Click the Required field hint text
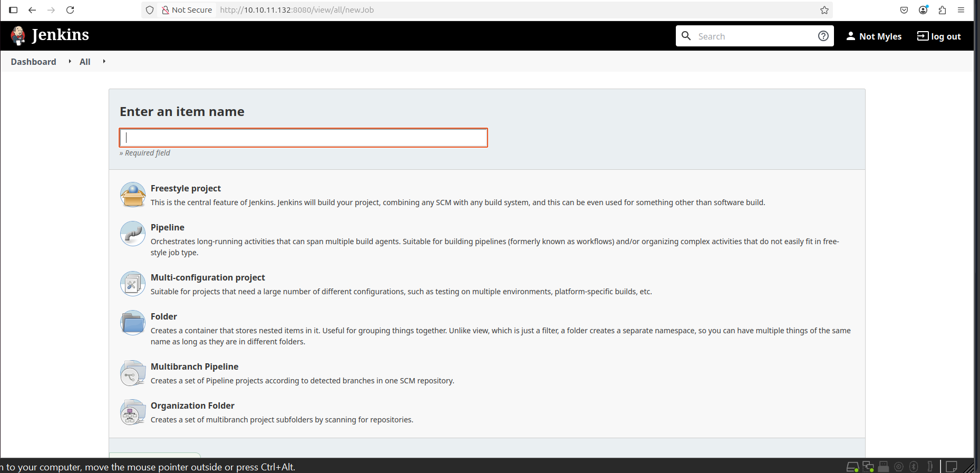The image size is (980, 473). coord(145,153)
